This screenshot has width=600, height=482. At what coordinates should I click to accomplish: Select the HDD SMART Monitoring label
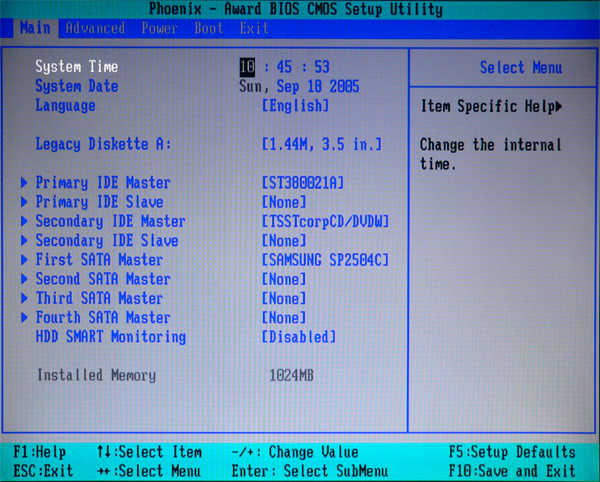tap(111, 337)
